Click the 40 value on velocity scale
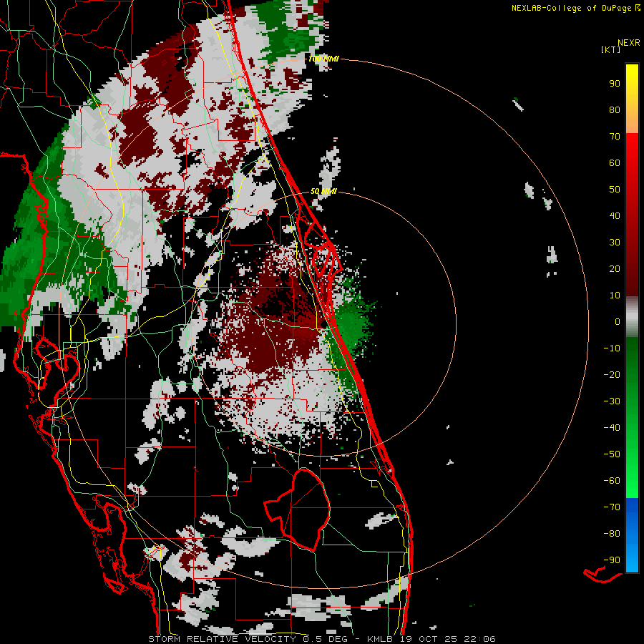The height and width of the screenshot is (644, 644). pos(615,215)
